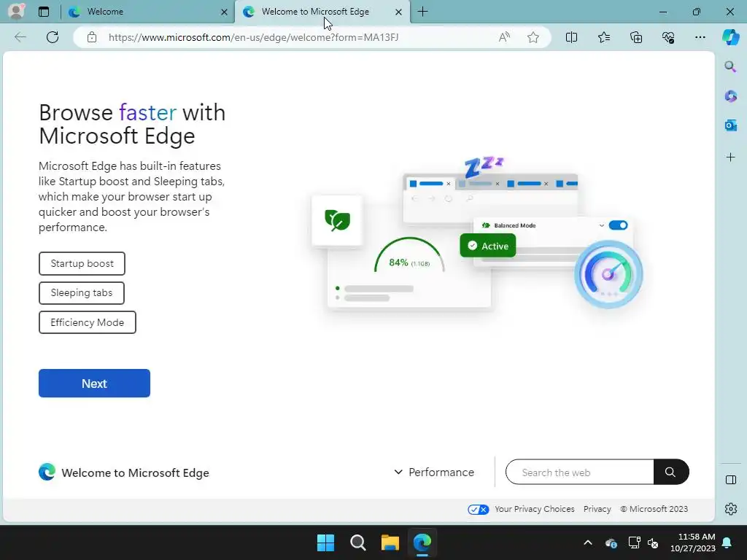View site information lock icon

[x=92, y=37]
